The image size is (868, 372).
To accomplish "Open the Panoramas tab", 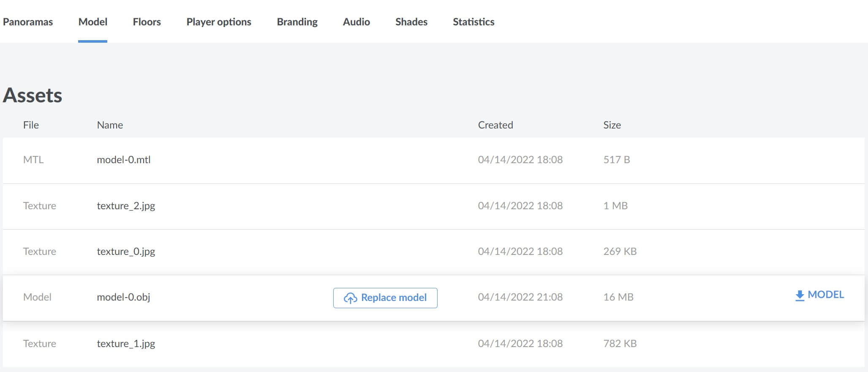I will 28,22.
